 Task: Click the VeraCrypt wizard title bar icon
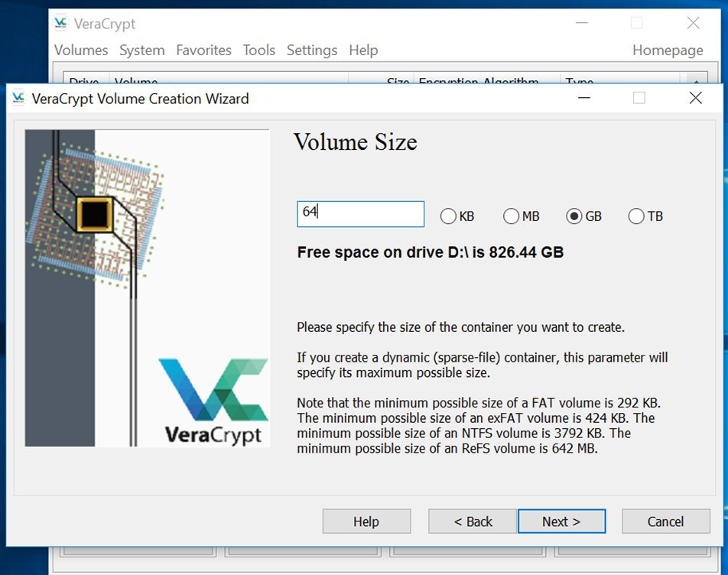(x=18, y=98)
